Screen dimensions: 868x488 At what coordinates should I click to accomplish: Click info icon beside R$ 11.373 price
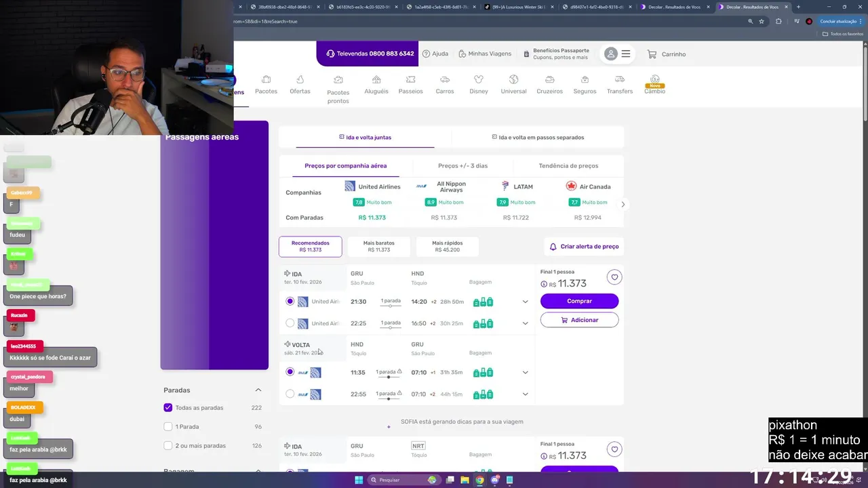[544, 285]
